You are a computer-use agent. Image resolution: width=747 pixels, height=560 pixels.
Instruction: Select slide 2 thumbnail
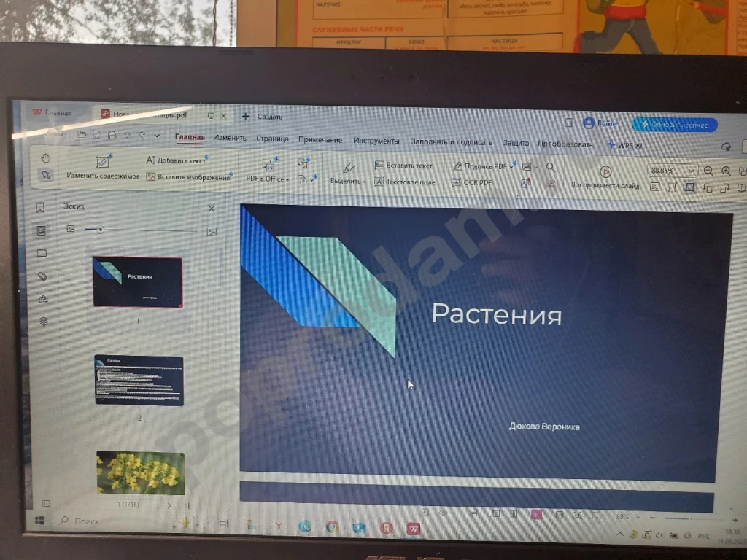(139, 380)
